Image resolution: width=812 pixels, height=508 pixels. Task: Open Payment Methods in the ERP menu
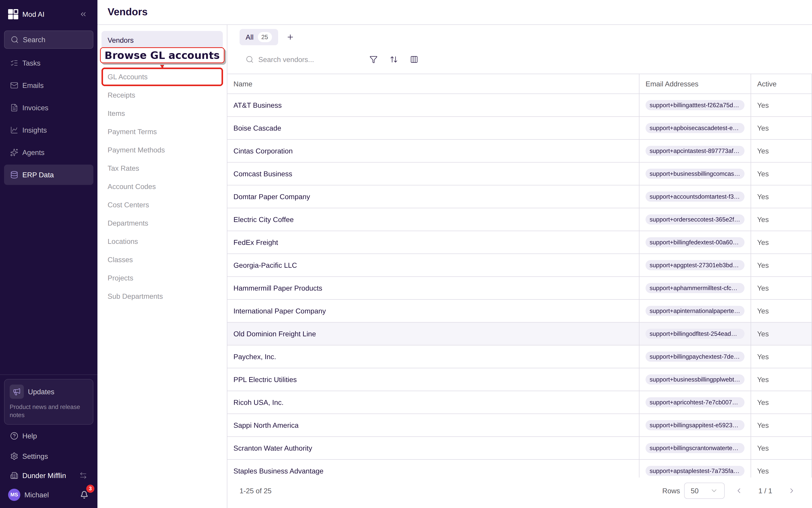[x=162, y=150]
